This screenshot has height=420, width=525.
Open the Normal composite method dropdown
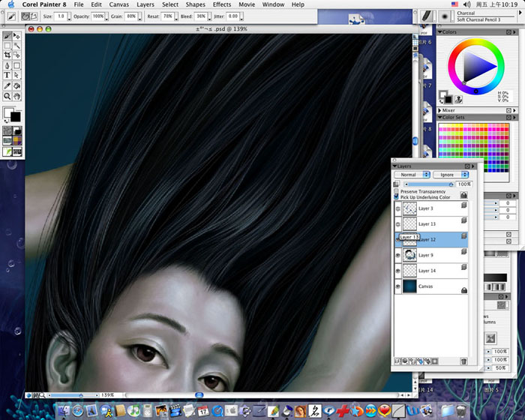[x=412, y=175]
